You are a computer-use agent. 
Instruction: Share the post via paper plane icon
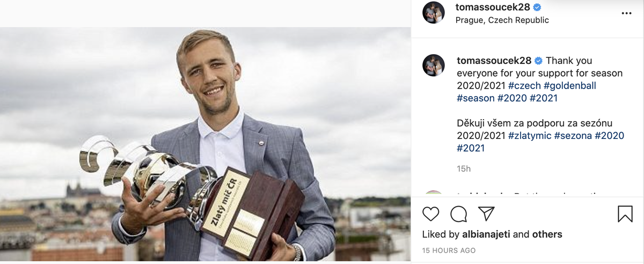click(x=486, y=214)
